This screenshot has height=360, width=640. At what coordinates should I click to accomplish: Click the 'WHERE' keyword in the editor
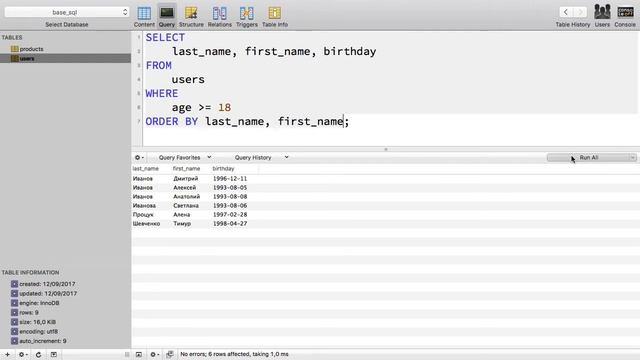click(162, 93)
